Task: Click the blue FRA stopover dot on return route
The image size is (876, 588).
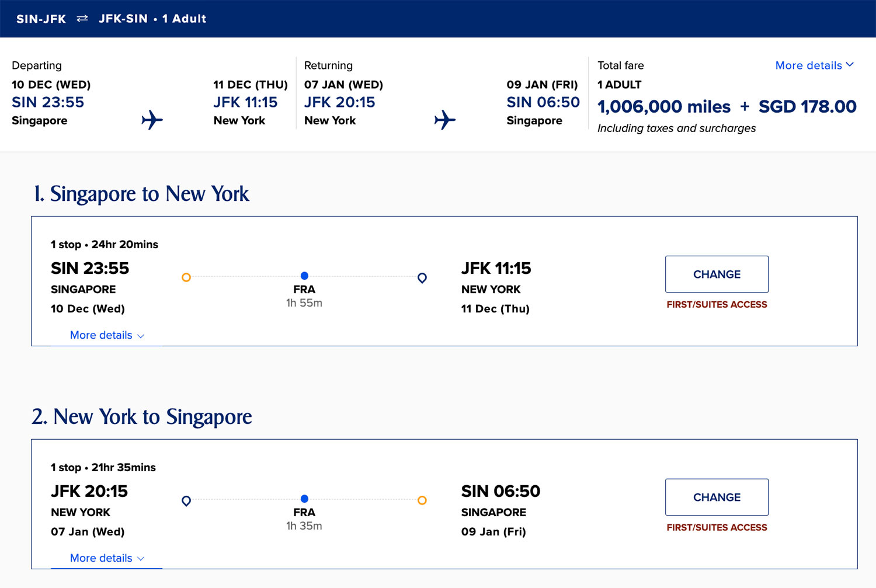Action: [304, 499]
